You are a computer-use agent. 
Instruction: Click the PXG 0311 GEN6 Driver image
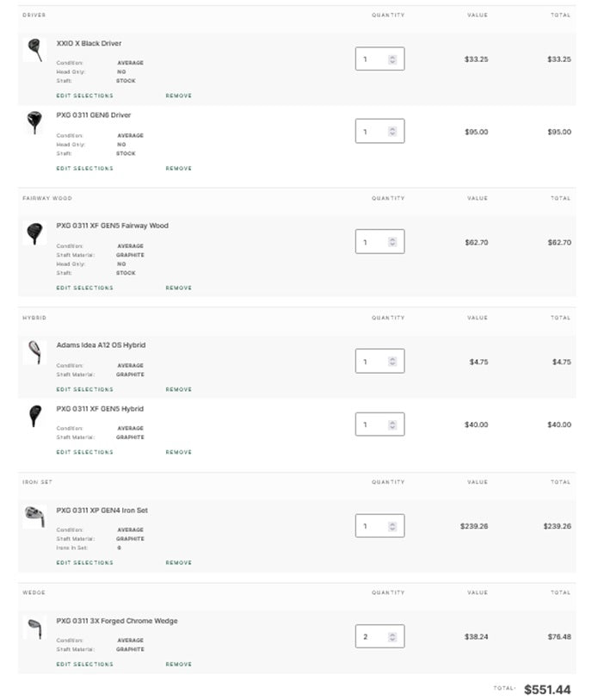tap(34, 122)
